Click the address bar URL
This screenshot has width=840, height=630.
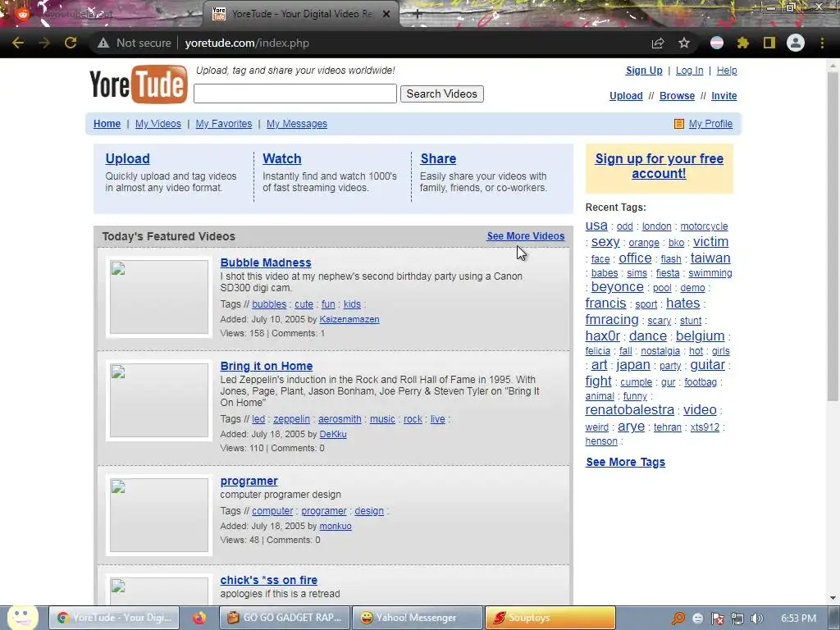[247, 43]
